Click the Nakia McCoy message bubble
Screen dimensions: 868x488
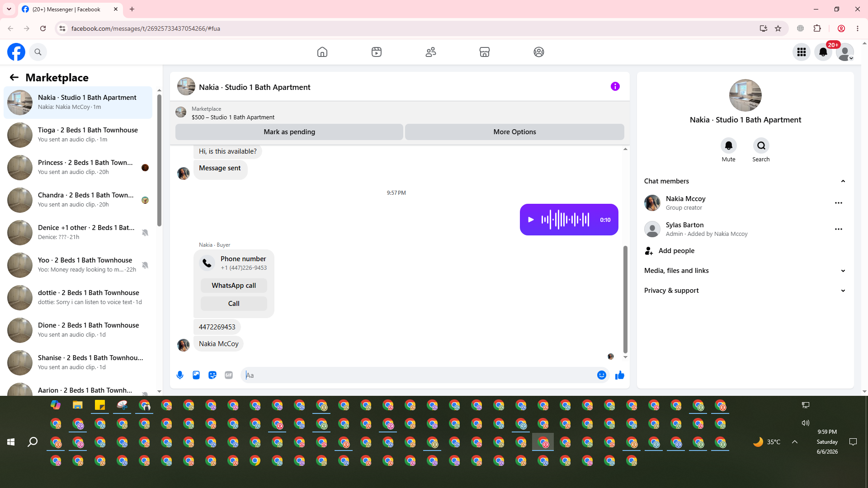coord(219,344)
